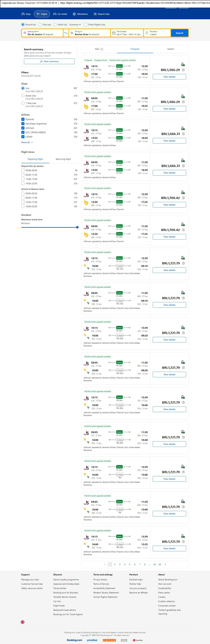210x644 pixels.
Task: Click the luggage icon on first flight result
Action: (x=183, y=64)
